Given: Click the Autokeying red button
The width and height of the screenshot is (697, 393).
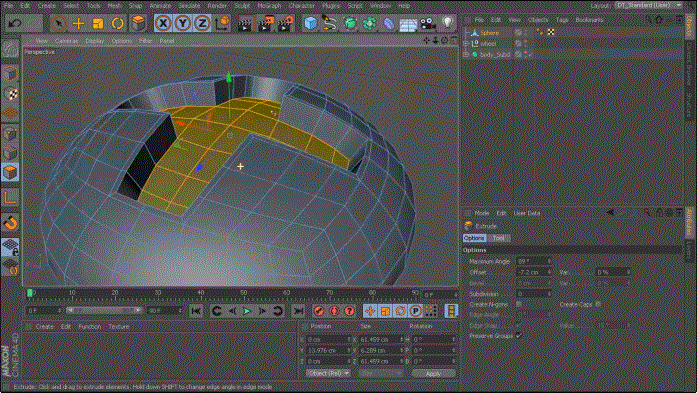Looking at the screenshot, I should (x=334, y=311).
